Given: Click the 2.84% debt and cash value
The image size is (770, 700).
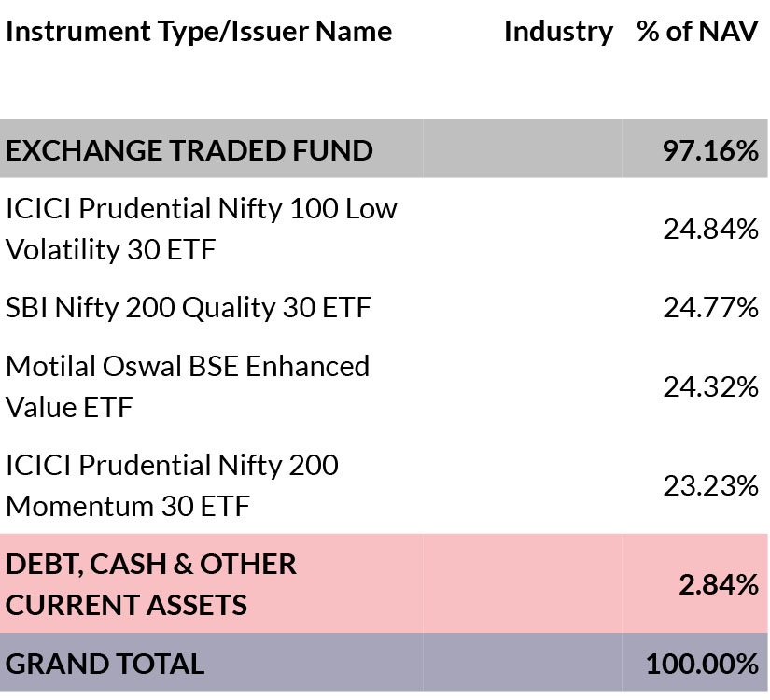Looking at the screenshot, I should 719,585.
